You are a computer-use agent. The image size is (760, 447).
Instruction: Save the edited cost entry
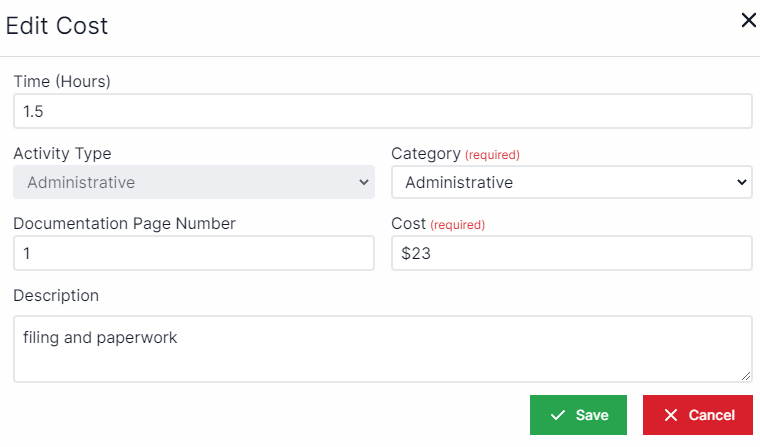[578, 415]
